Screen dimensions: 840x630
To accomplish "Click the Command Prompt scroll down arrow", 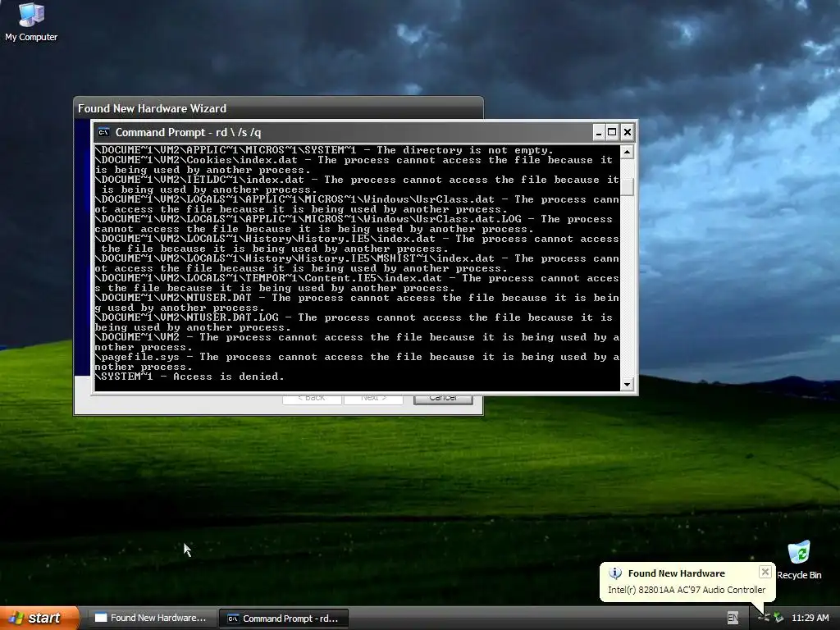I will click(x=627, y=384).
